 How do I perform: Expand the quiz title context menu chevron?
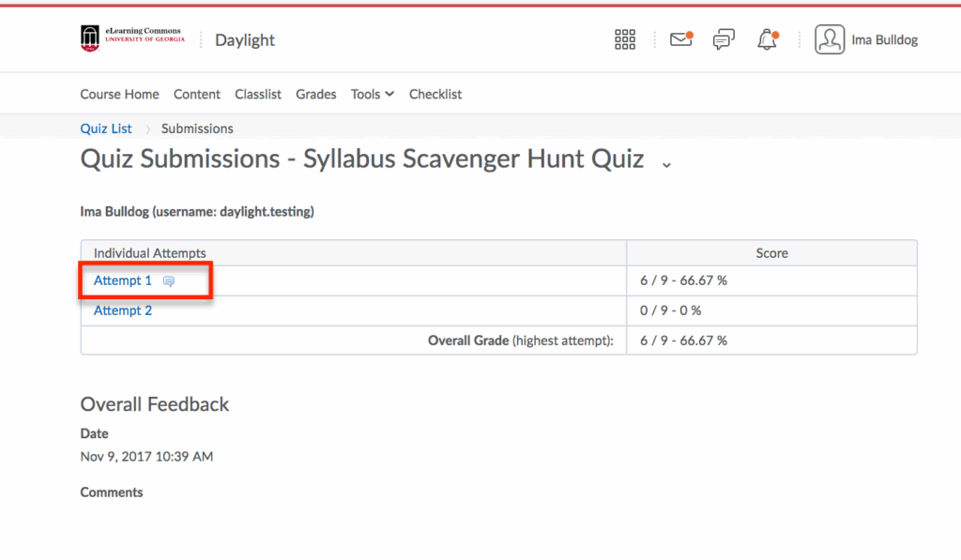[x=667, y=164]
